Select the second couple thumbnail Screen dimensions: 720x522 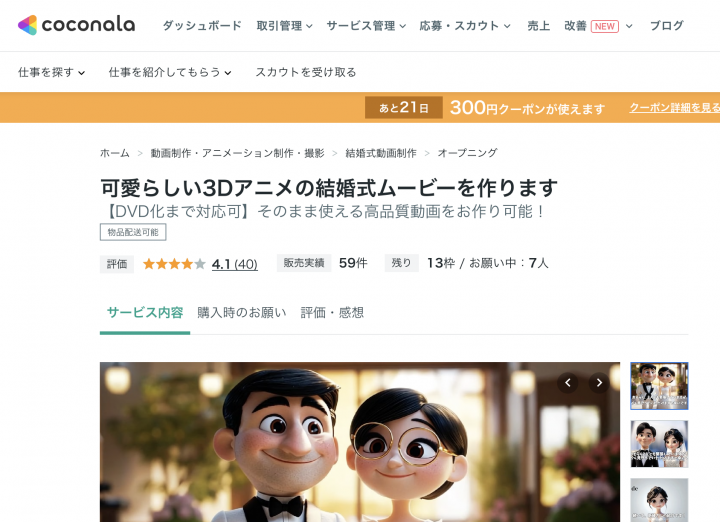click(x=659, y=444)
